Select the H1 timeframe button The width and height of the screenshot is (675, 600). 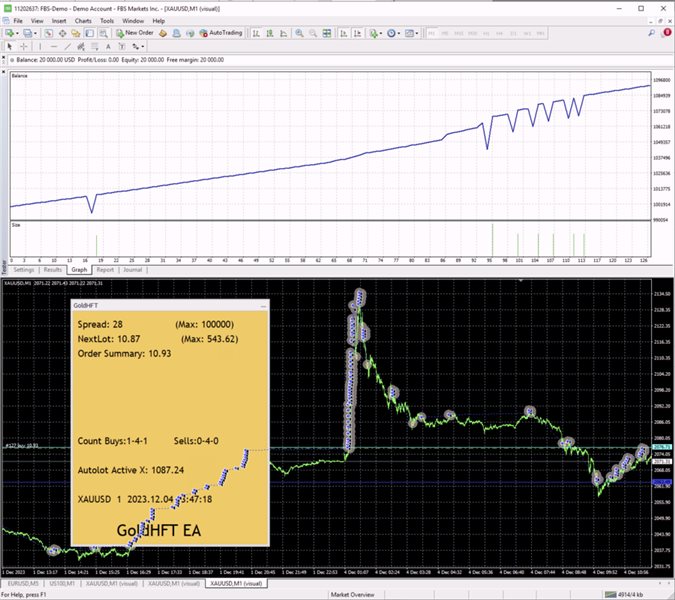click(486, 33)
